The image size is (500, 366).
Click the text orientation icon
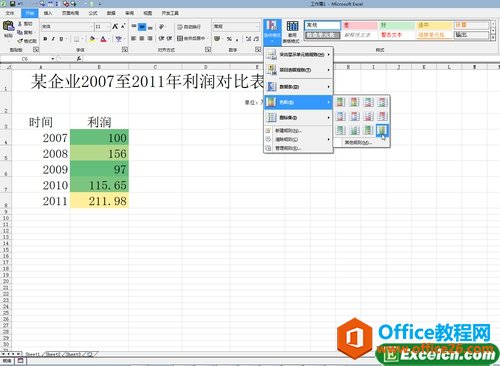pos(161,27)
